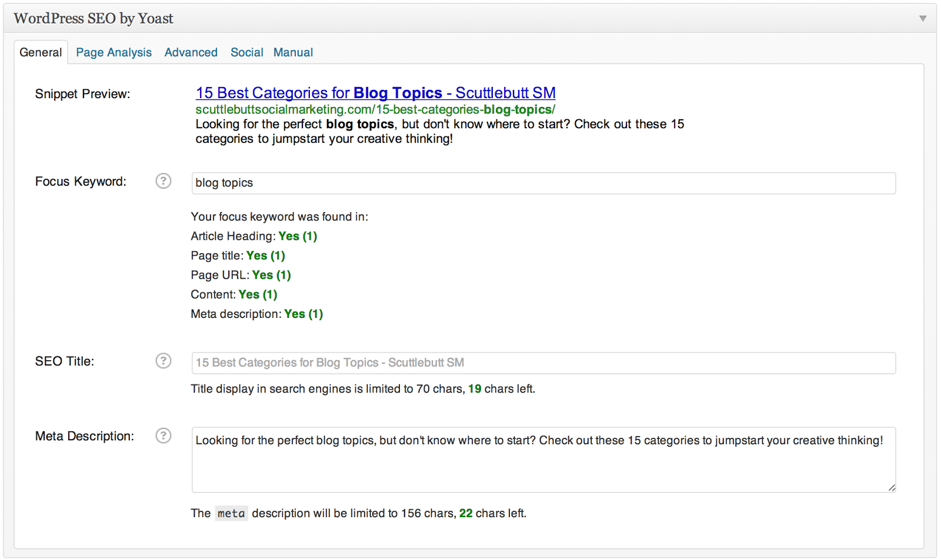Open the snippet preview title link
Image resolution: width=941 pixels, height=560 pixels.
376,93
